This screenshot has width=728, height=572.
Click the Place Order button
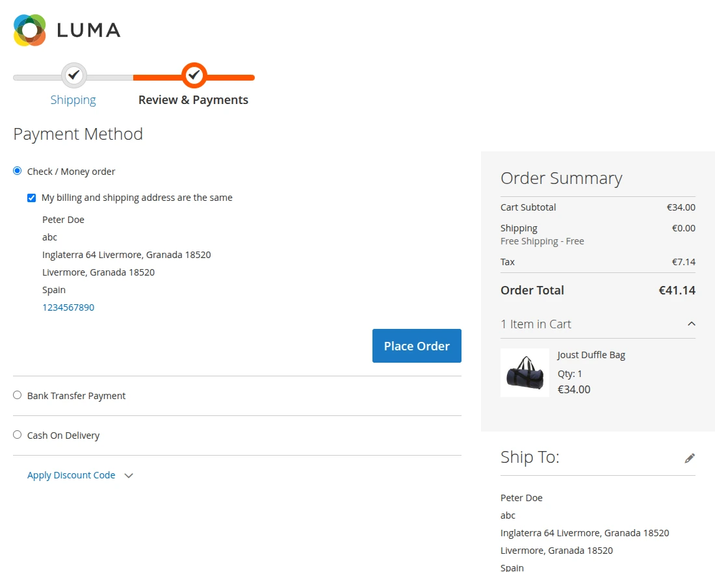tap(417, 346)
